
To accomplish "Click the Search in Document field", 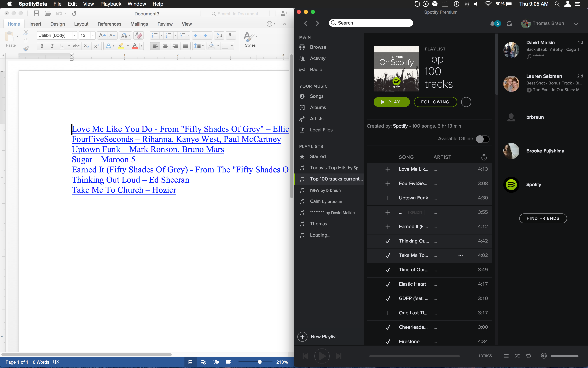I will click(238, 14).
